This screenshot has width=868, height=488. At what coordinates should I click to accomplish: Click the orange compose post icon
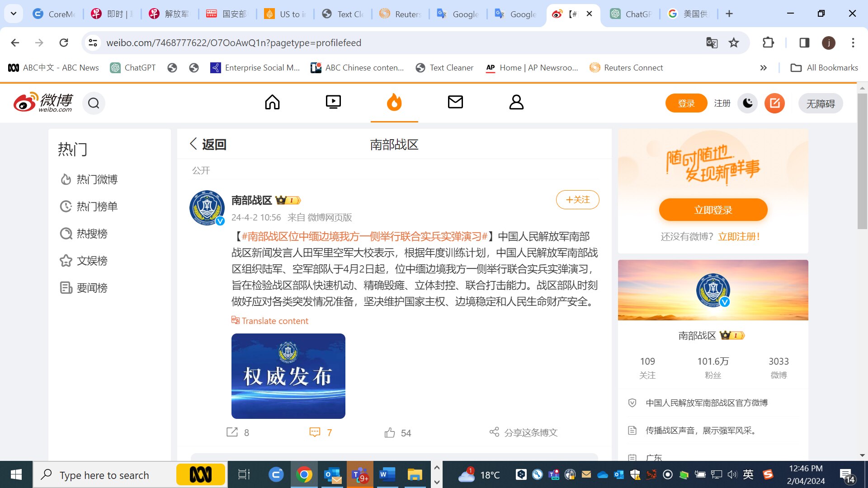click(774, 103)
